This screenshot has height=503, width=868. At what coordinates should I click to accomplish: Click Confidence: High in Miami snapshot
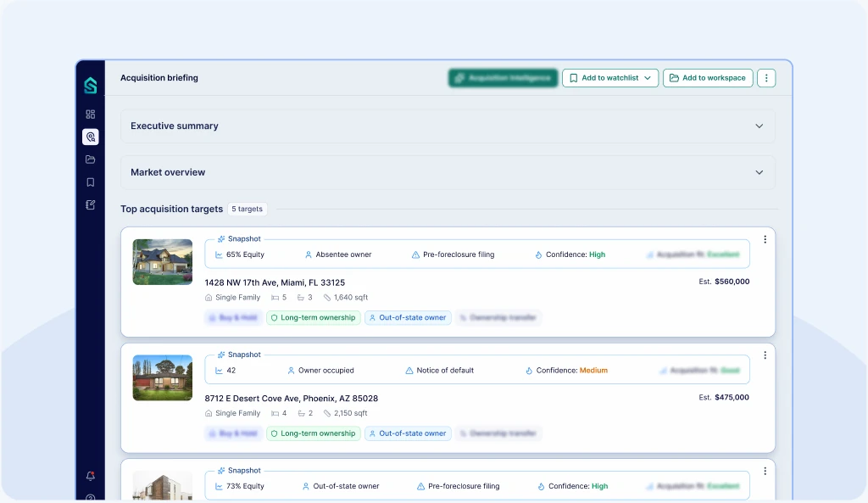(570, 254)
